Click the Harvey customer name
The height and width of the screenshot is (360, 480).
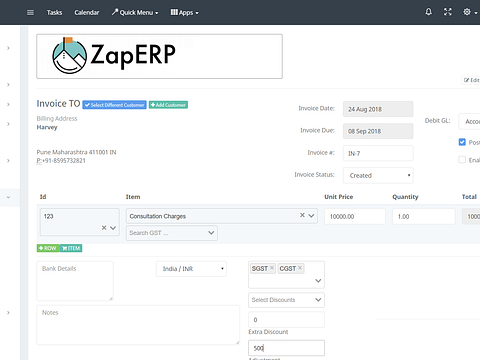(x=47, y=127)
